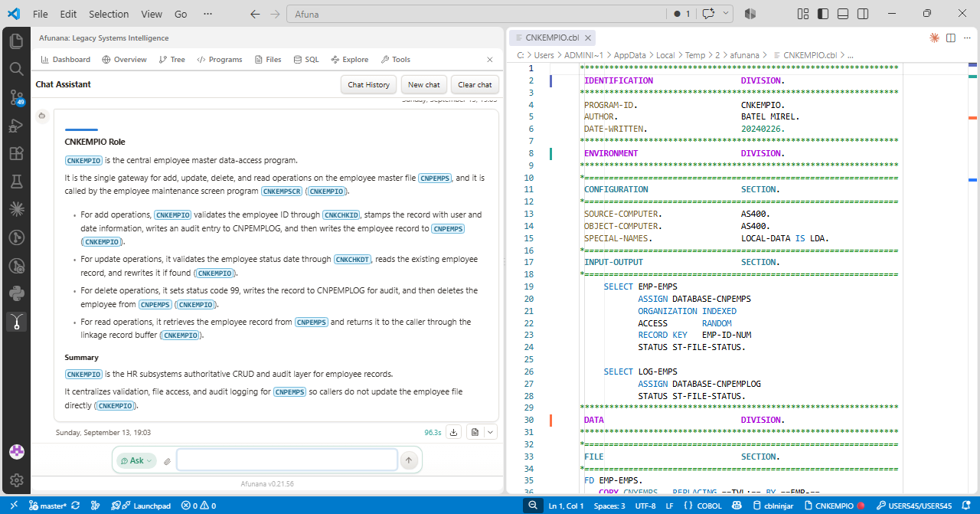The width and height of the screenshot is (980, 514).
Task: Click the Chat History button
Action: tap(368, 85)
